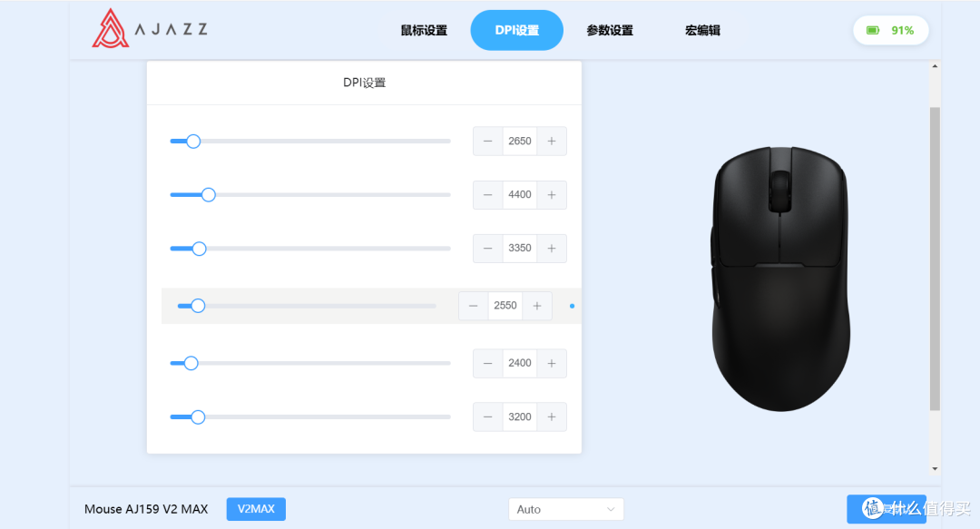
Task: Decrease the 3350 DPI value with minus
Action: tap(488, 249)
